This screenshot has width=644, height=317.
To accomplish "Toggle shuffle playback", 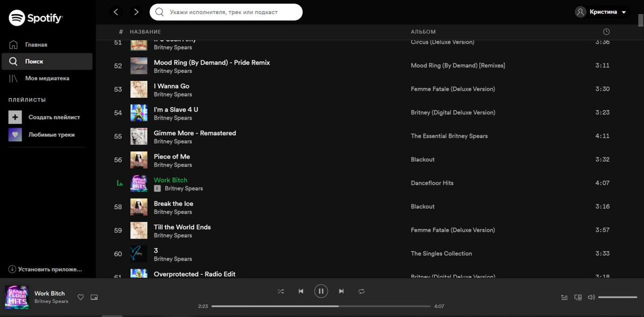I will (x=281, y=291).
